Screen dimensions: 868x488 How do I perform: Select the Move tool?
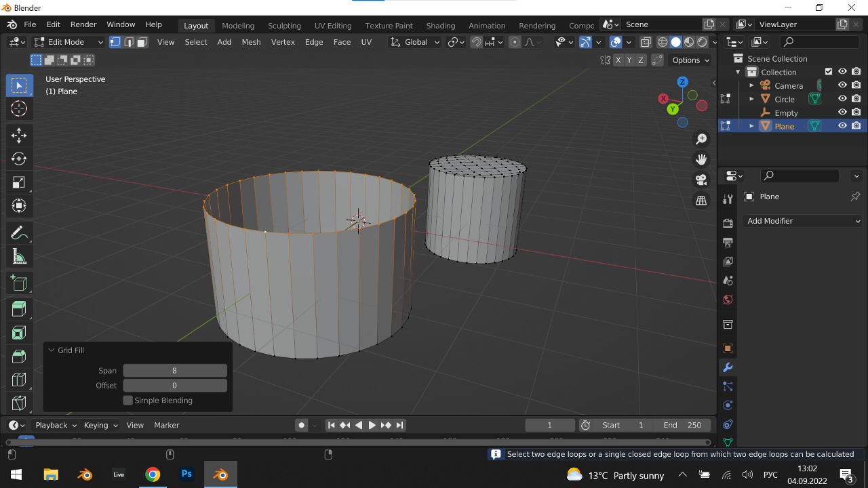19,136
